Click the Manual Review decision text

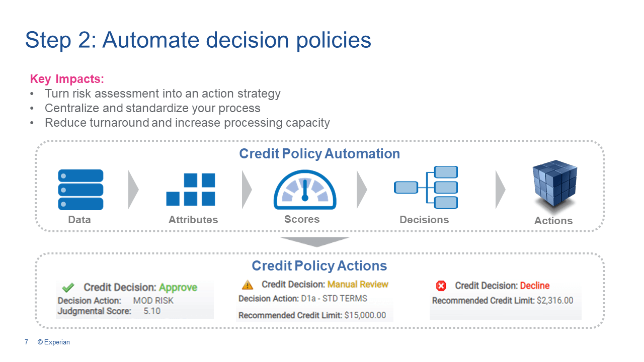click(x=358, y=285)
